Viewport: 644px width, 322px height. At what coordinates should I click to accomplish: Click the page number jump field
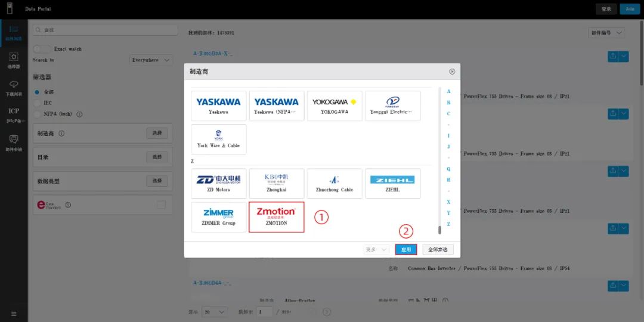pyautogui.click(x=265, y=312)
